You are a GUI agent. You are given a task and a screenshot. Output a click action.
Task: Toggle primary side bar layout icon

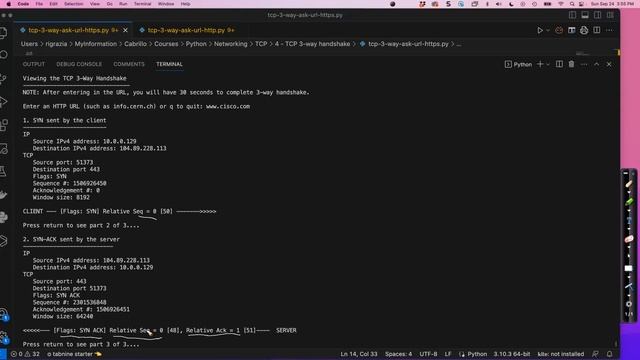[x=572, y=15]
